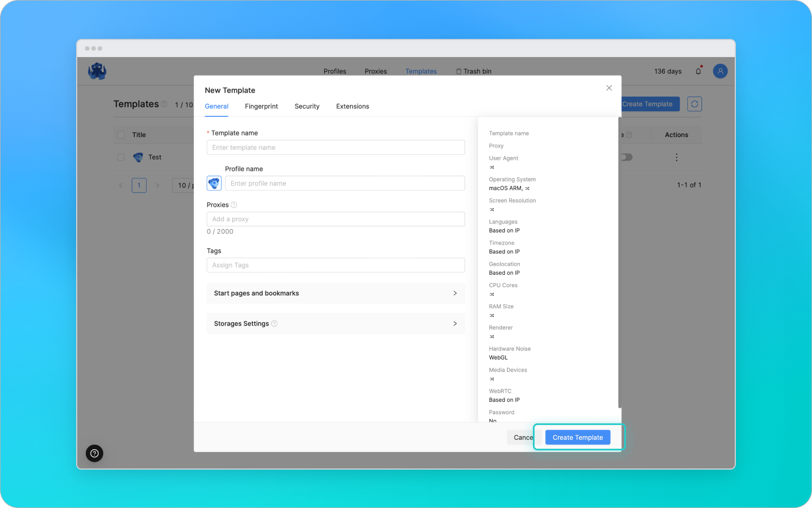Click the browser icon beside Profile name

[214, 183]
